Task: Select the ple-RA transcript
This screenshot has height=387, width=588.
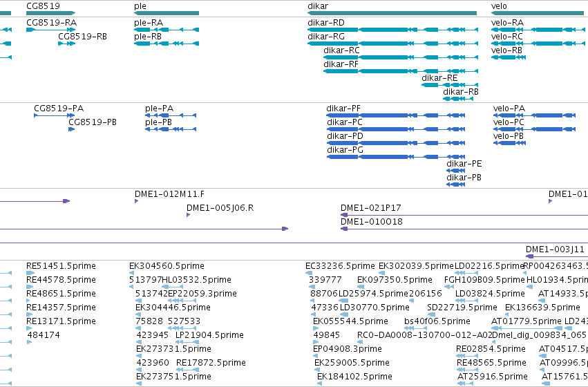Action: 167,30
